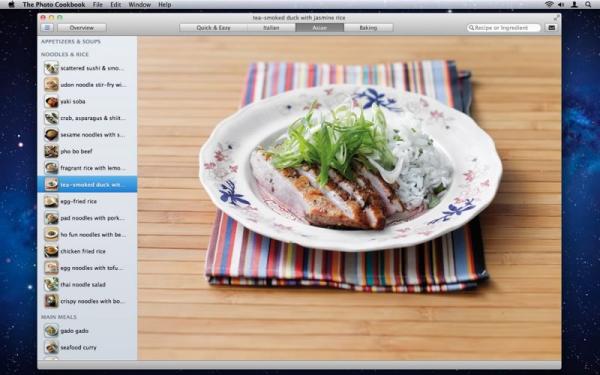Open the Quick & Easy tab
The height and width of the screenshot is (375, 600).
point(213,28)
